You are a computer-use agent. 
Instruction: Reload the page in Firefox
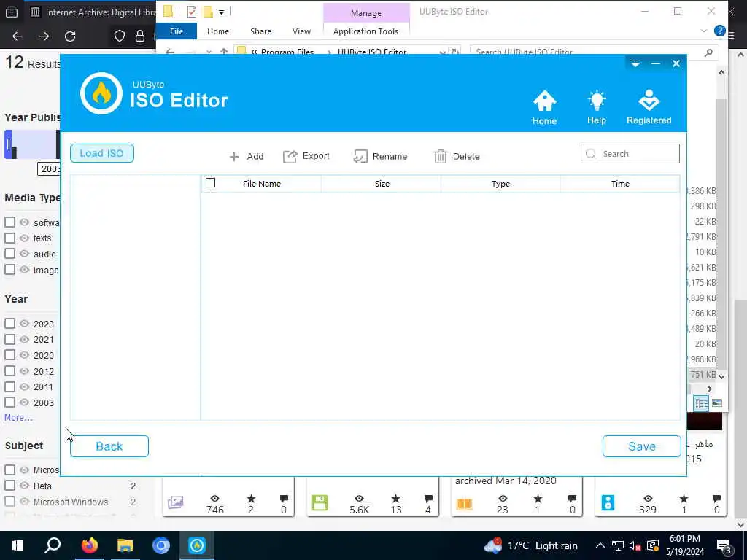70,36
